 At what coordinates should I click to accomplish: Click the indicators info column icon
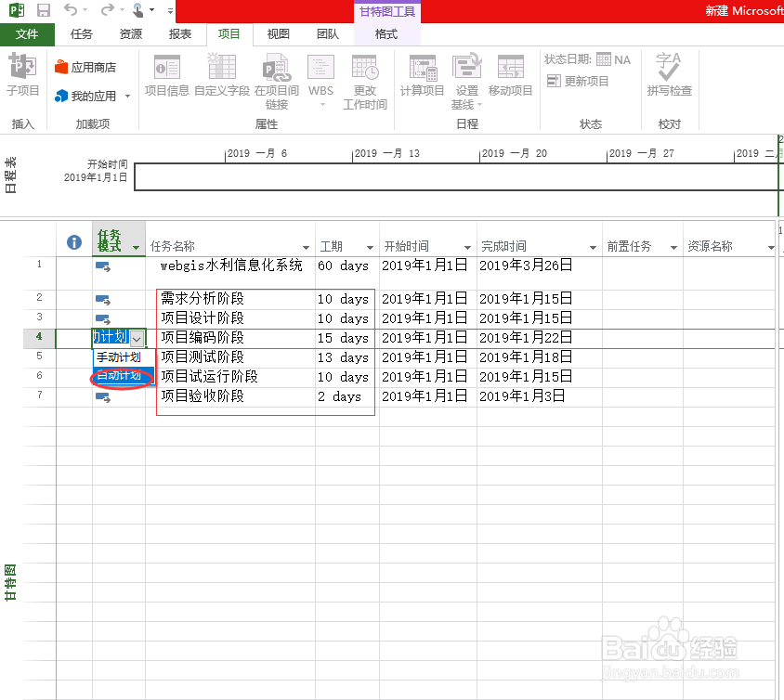pos(74,242)
